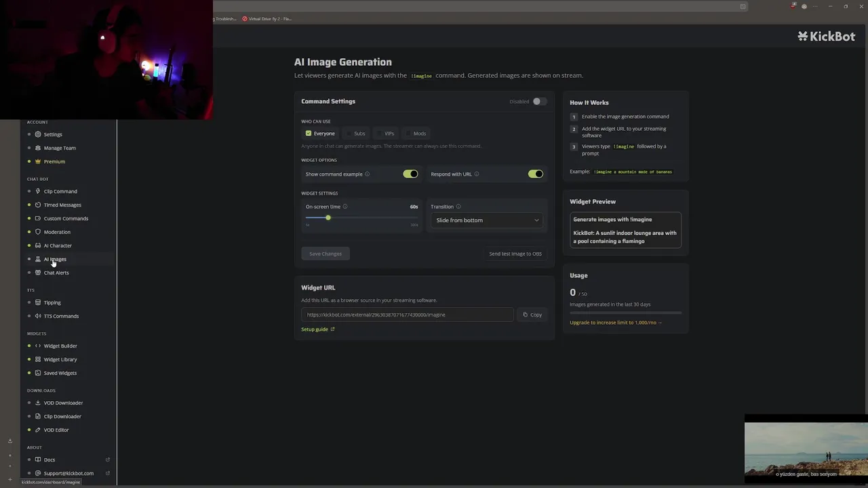Uncheck the Everyone checkbox
Screen dimensions: 868x488
[x=309, y=134]
